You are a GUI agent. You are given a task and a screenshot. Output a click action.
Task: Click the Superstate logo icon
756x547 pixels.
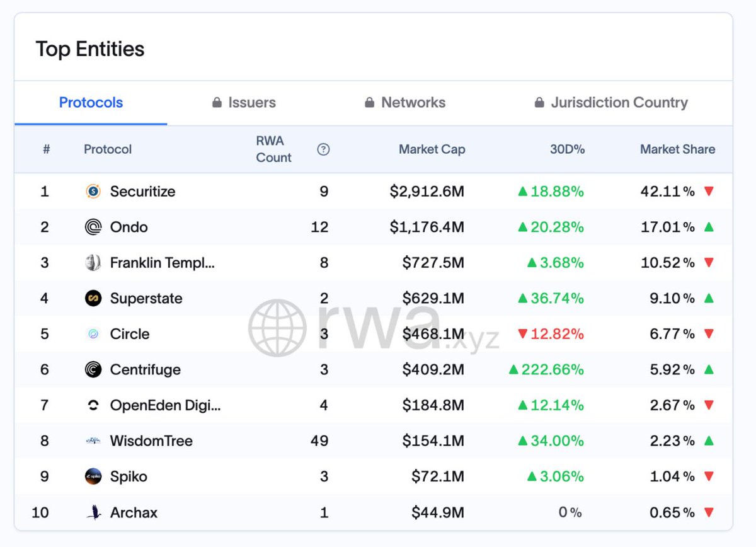coord(93,298)
